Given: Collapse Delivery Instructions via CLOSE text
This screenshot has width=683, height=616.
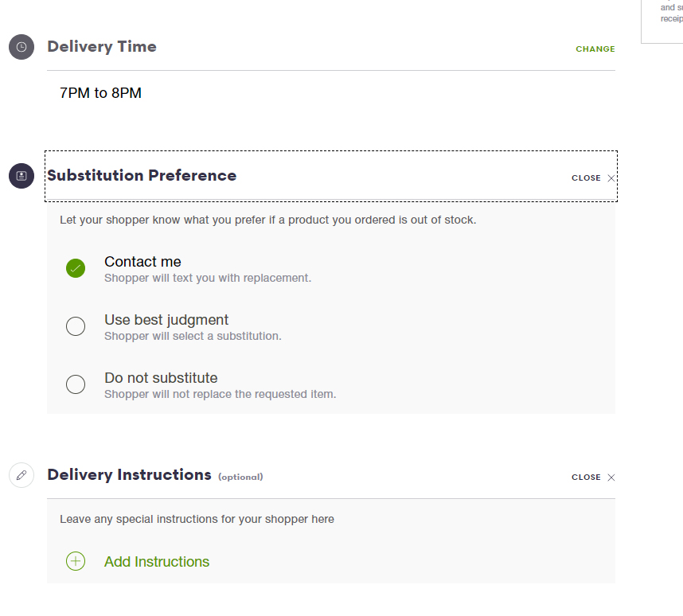Looking at the screenshot, I should [x=586, y=478].
